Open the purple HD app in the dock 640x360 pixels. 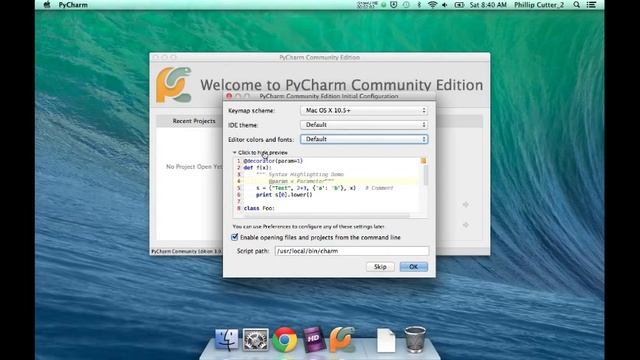click(313, 339)
